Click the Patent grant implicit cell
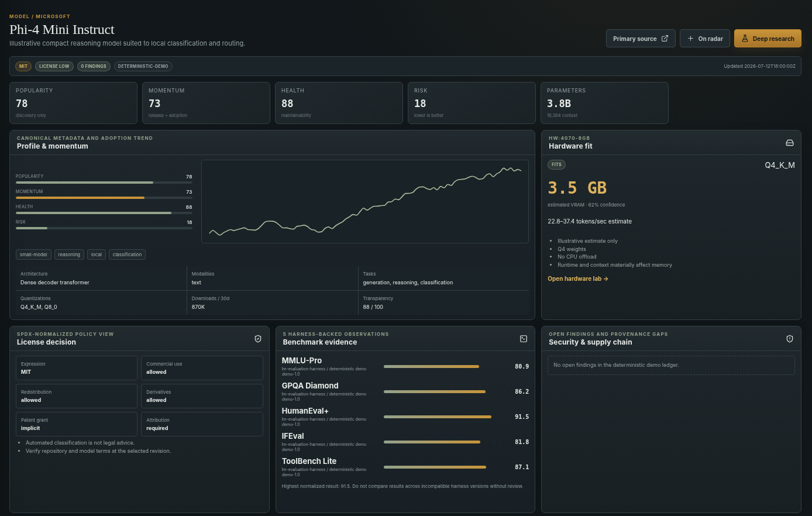The height and width of the screenshot is (516, 812). point(77,424)
